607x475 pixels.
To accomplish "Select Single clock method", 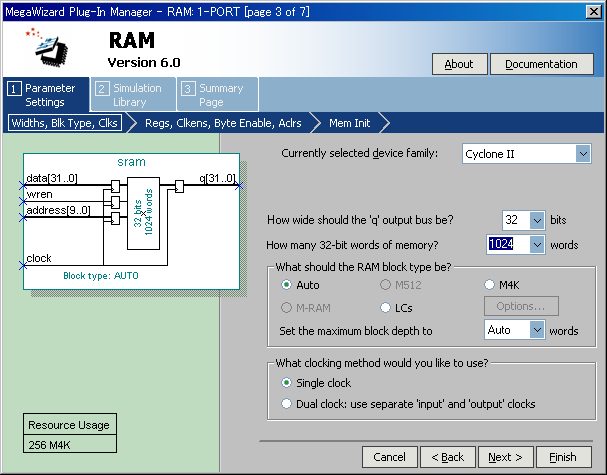I will [x=316, y=383].
